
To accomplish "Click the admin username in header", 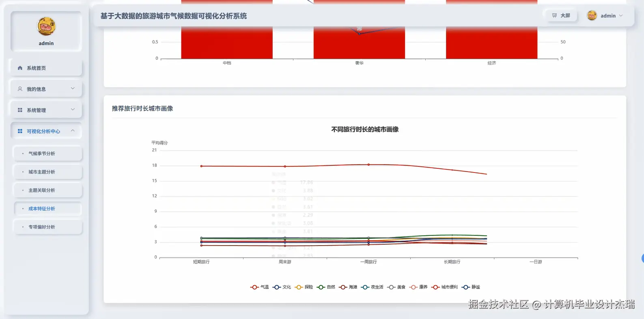I will tap(608, 16).
